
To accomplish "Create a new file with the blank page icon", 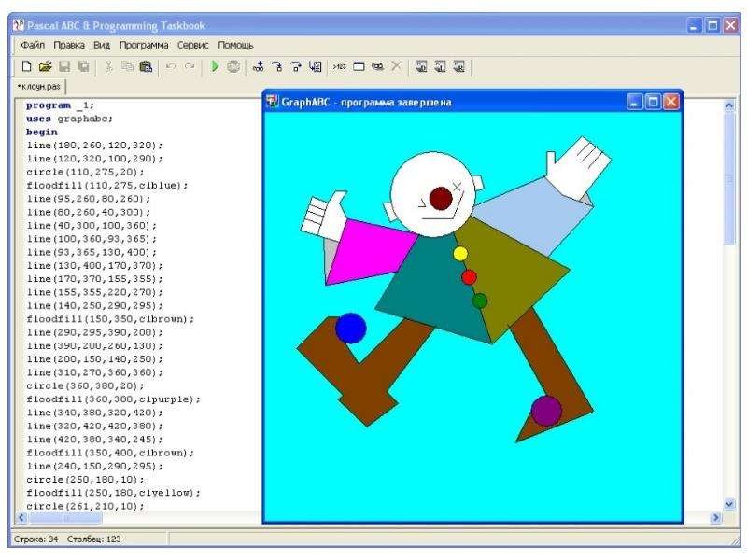I will 27,66.
